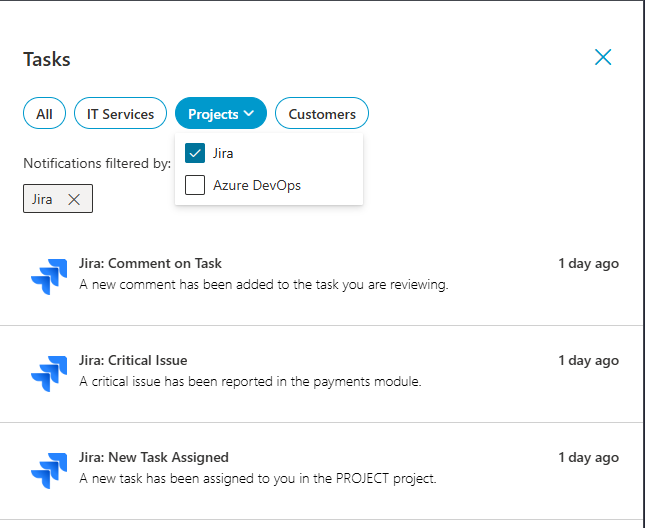Click the Jira icon for Comment on Task
Image resolution: width=645 pixels, height=528 pixels.
click(x=49, y=276)
